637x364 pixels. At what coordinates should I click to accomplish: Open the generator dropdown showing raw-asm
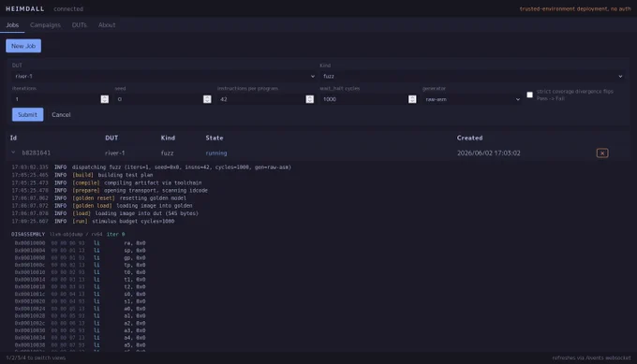[471, 99]
